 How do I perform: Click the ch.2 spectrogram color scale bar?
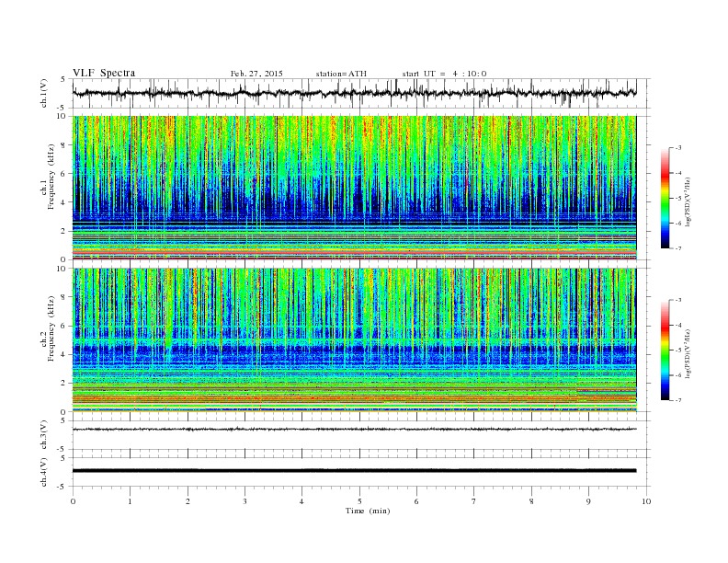tap(665, 350)
